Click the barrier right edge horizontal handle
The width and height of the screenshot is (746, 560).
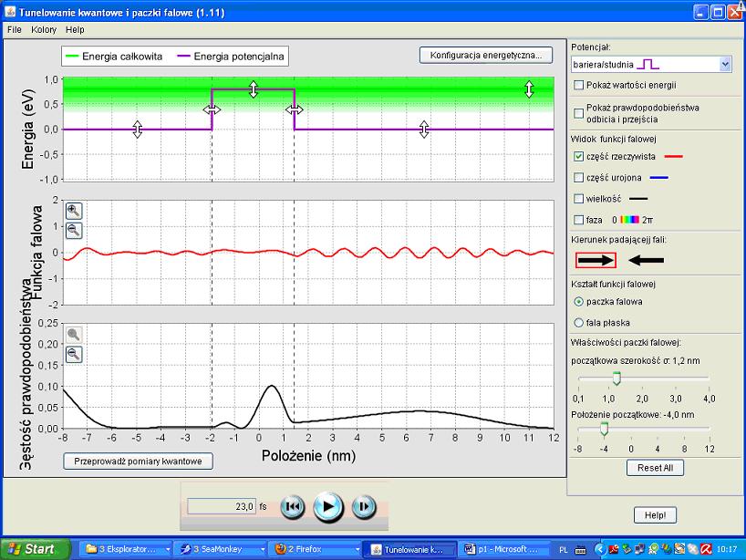294,110
